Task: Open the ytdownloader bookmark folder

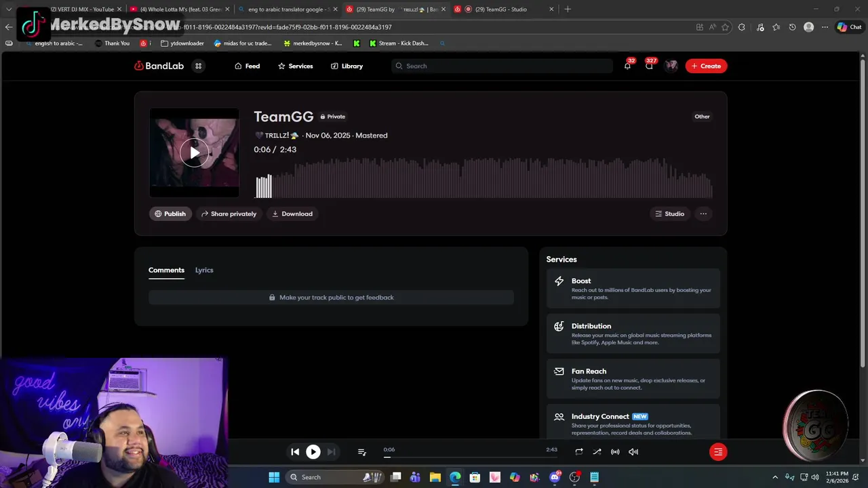Action: coord(182,43)
